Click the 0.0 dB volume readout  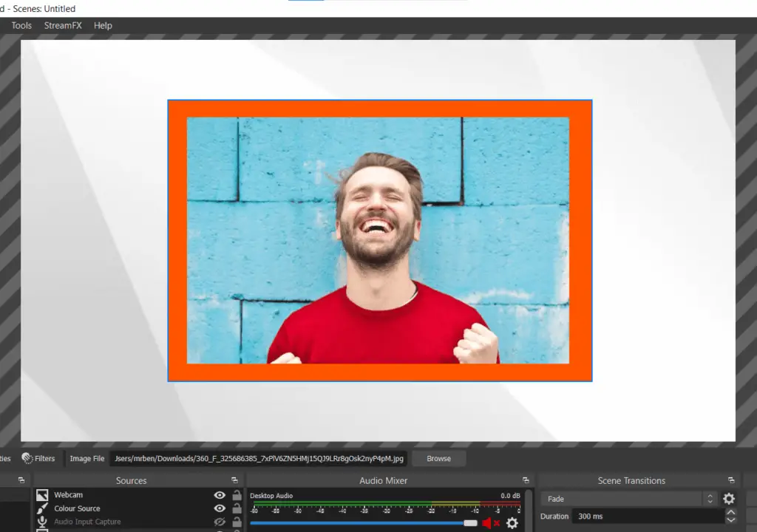click(x=510, y=496)
